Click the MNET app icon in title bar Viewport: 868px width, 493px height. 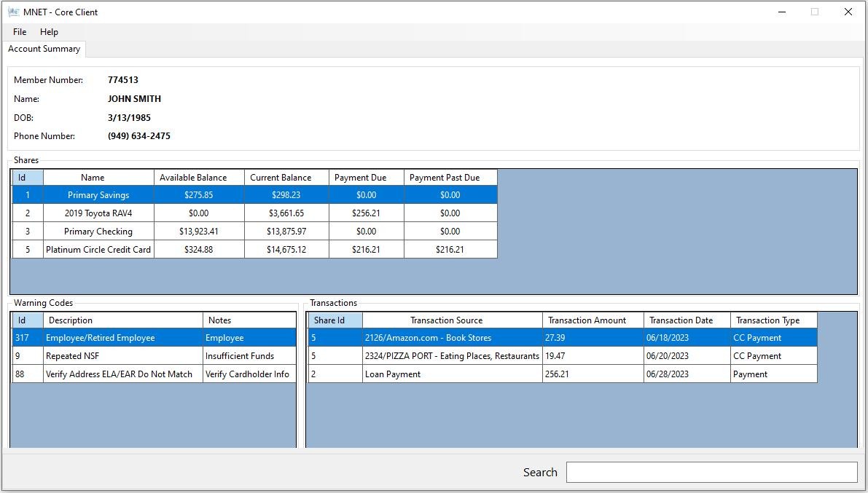13,12
